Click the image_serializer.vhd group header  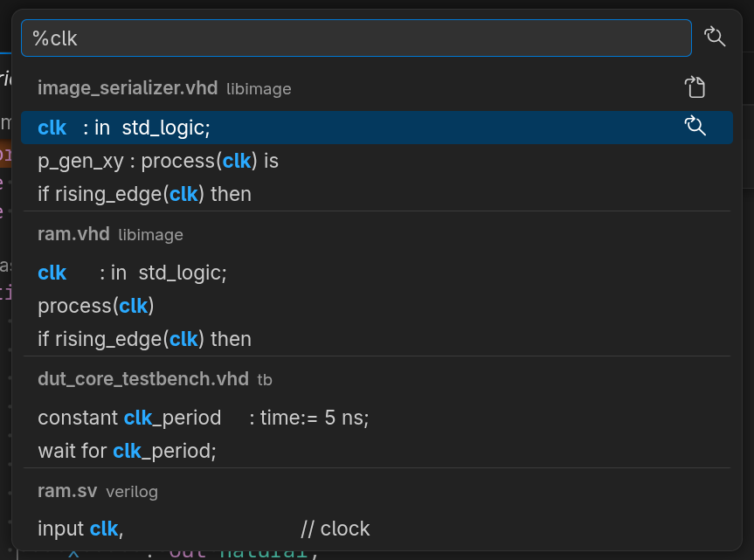tap(127, 87)
